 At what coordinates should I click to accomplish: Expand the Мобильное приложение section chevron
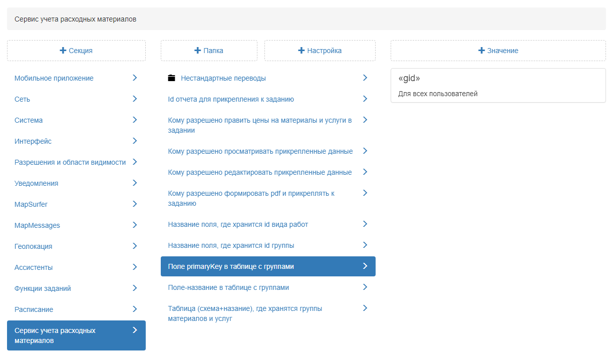tap(135, 78)
